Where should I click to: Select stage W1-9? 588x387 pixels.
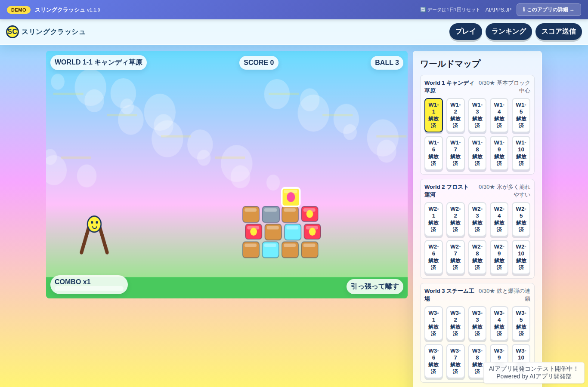point(499,153)
